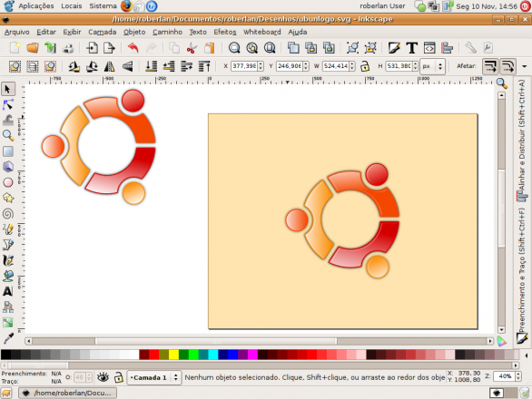Select the Tweak tool
This screenshot has width=532, height=399.
[x=8, y=120]
